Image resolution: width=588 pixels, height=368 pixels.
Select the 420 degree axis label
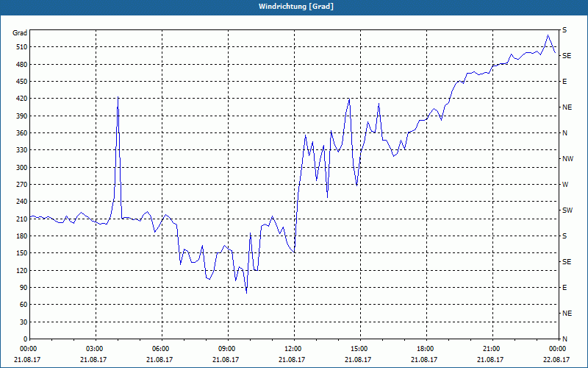(22, 99)
